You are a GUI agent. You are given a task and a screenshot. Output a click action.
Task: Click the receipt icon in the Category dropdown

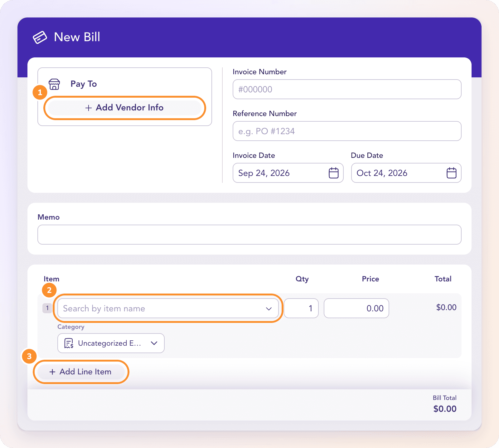69,343
